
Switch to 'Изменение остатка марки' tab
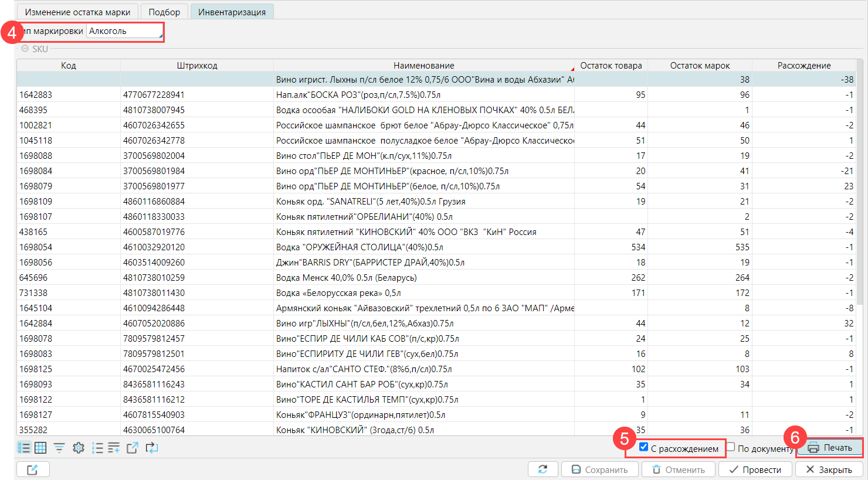click(x=77, y=12)
